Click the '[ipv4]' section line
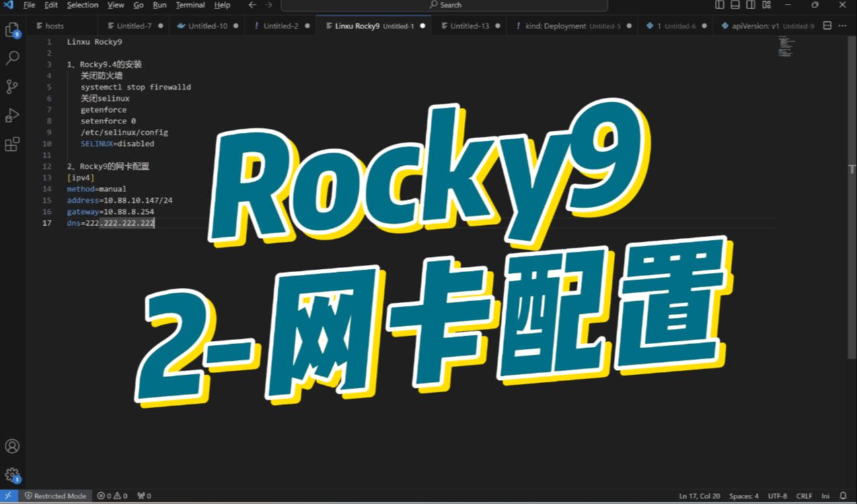This screenshot has width=857, height=504. [81, 178]
